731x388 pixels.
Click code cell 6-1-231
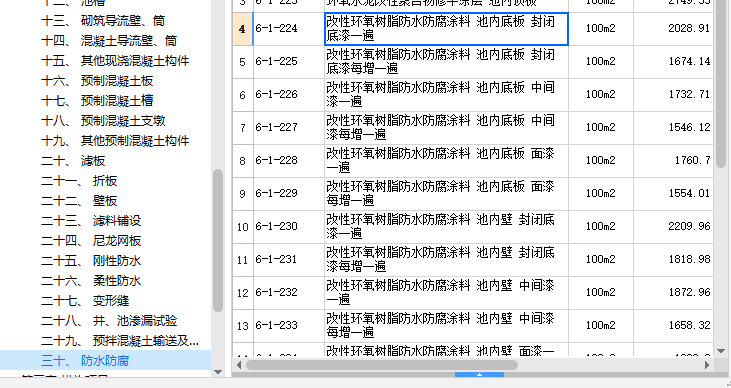pyautogui.click(x=289, y=260)
